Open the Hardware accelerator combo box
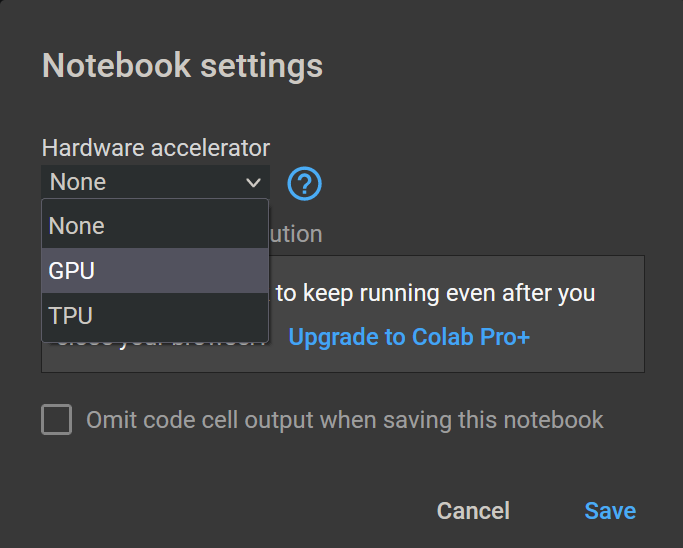 (x=155, y=182)
